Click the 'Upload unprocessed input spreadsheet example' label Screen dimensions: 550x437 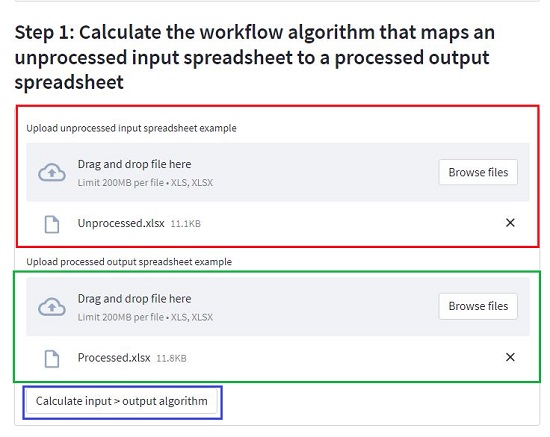(131, 128)
